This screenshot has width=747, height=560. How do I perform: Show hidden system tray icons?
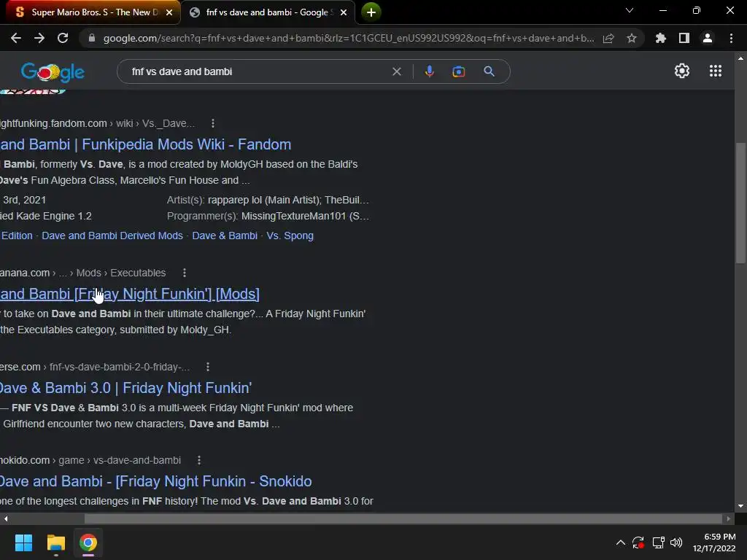(x=620, y=542)
